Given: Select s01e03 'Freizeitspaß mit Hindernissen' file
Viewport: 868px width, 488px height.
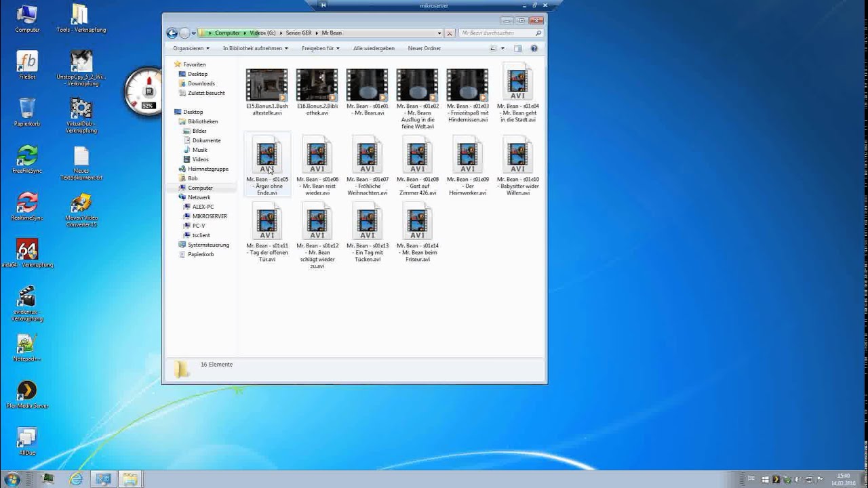Looking at the screenshot, I should pos(468,95).
